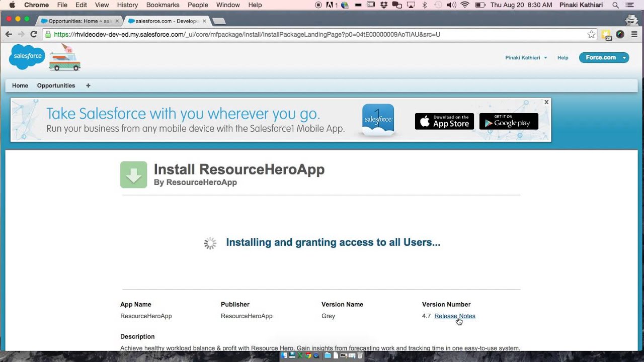Open the Window menu
Screen dimensions: 644x362
tap(228, 5)
